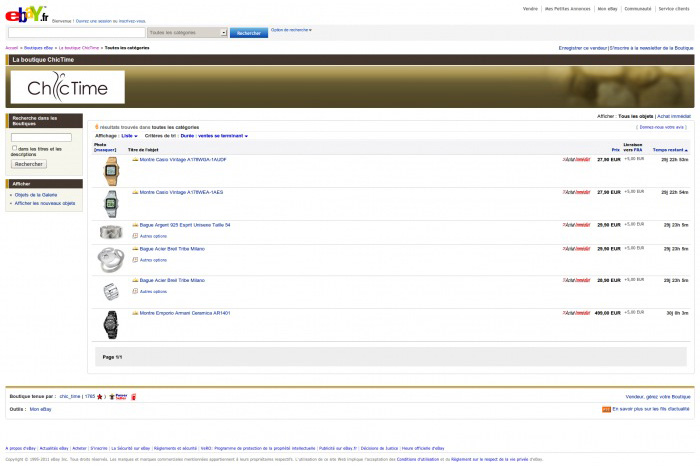Viewport: 700px width, 466px height.
Task: Sort by 'Temps restant' column header
Action: 670,150
